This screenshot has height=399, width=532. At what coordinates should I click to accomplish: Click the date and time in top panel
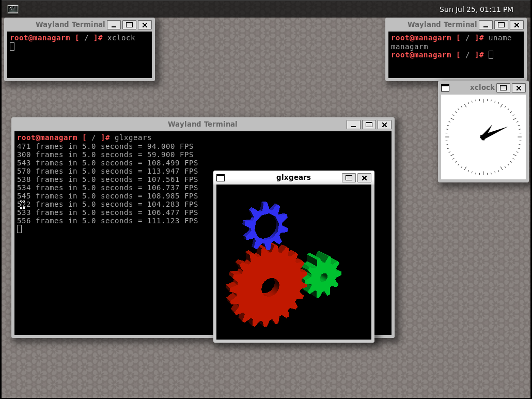(x=476, y=9)
